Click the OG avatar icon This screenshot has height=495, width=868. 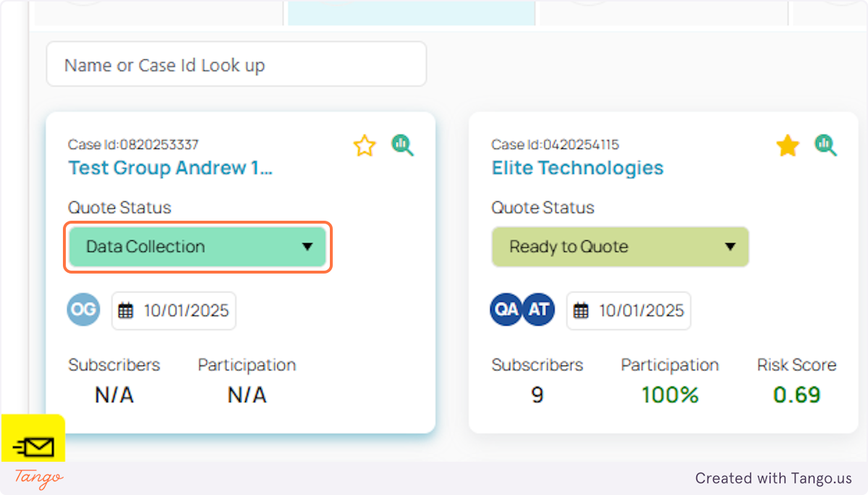pos(82,309)
